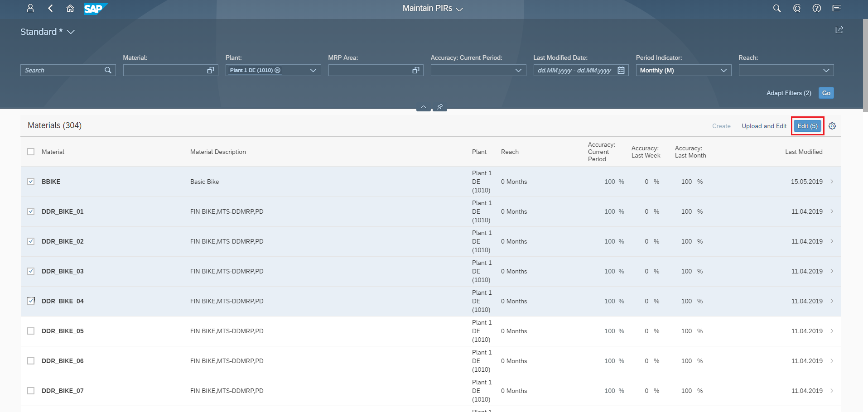Click the Basic Bike description cell
Image resolution: width=868 pixels, height=412 pixels.
point(204,182)
